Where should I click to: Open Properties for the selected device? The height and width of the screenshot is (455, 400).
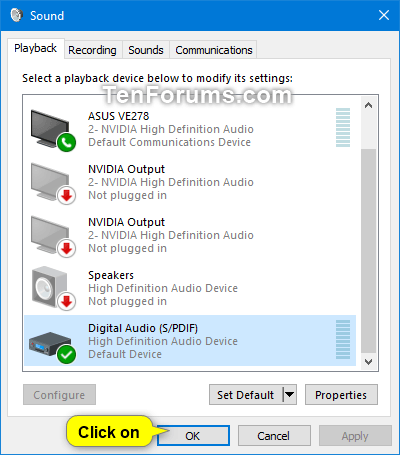(x=341, y=395)
